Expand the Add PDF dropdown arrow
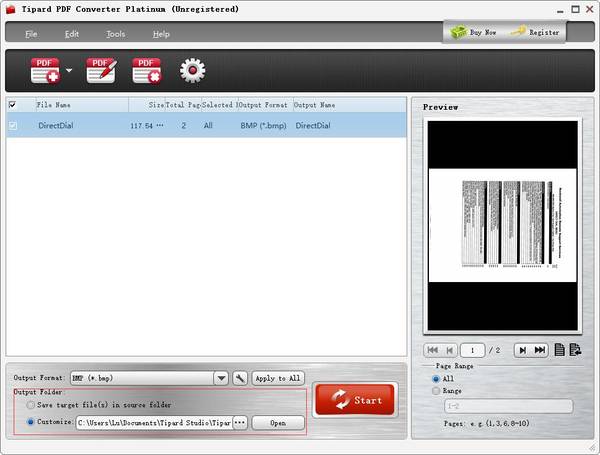 (x=69, y=70)
